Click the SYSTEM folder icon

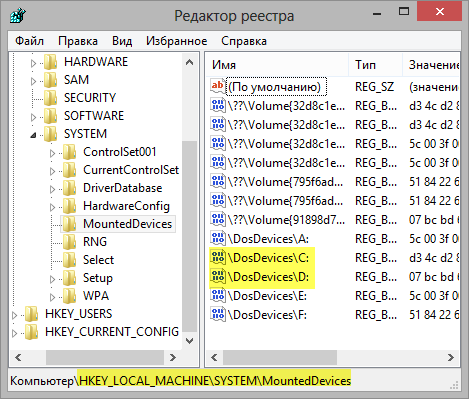point(51,134)
